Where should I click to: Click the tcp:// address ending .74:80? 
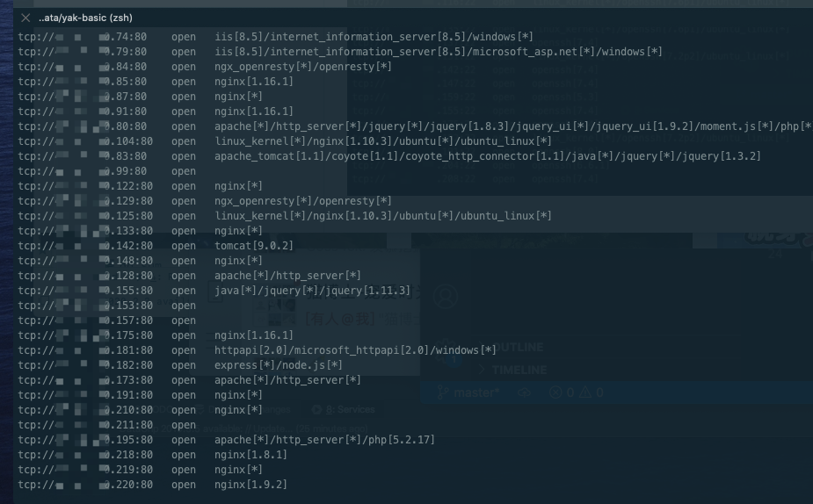point(82,37)
